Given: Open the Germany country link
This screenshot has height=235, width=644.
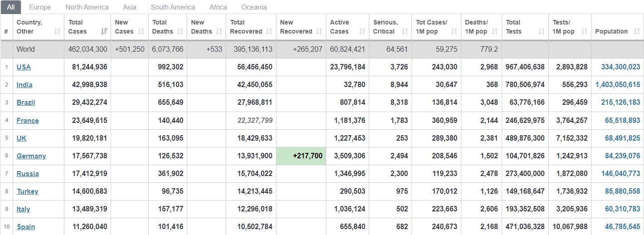Looking at the screenshot, I should point(31,156).
